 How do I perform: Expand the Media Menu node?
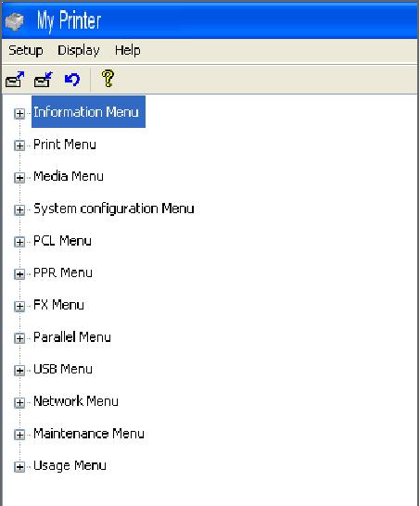point(19,178)
